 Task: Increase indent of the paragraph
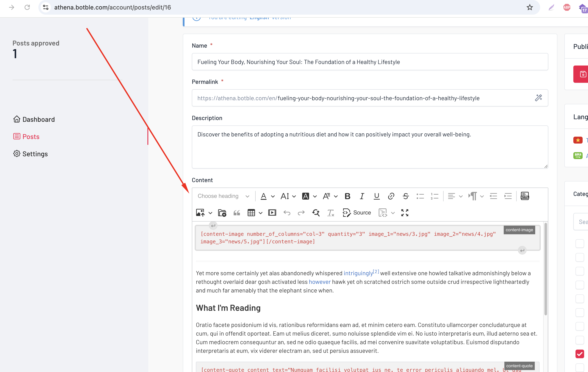tap(508, 196)
